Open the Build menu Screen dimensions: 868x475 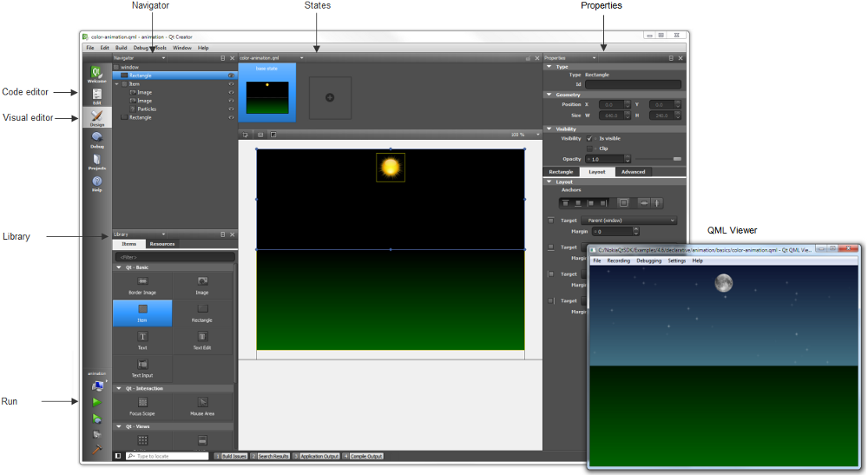121,48
